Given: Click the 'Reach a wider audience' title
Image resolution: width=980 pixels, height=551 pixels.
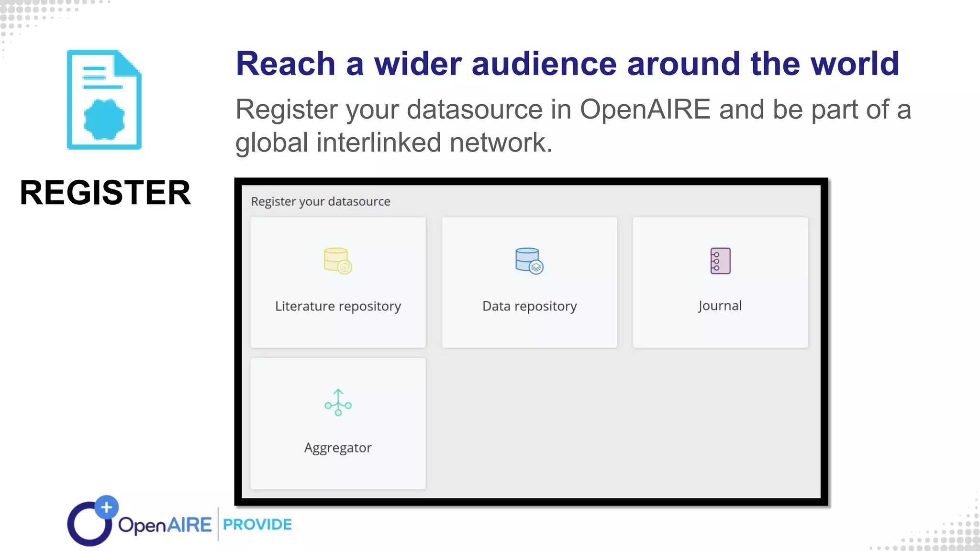Looking at the screenshot, I should pos(568,63).
